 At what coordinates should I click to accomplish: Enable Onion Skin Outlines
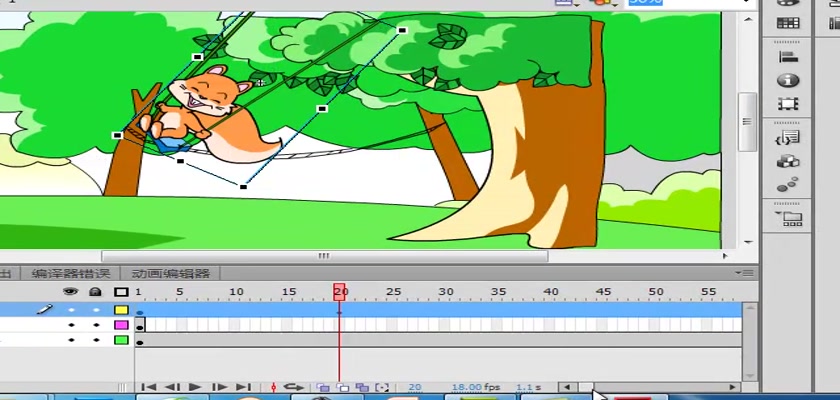tap(342, 387)
